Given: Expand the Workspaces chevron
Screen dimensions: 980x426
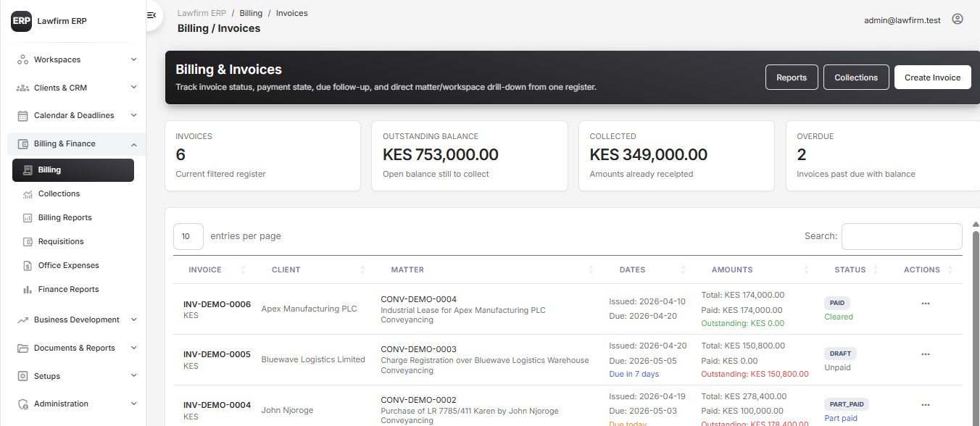Looking at the screenshot, I should 133,59.
